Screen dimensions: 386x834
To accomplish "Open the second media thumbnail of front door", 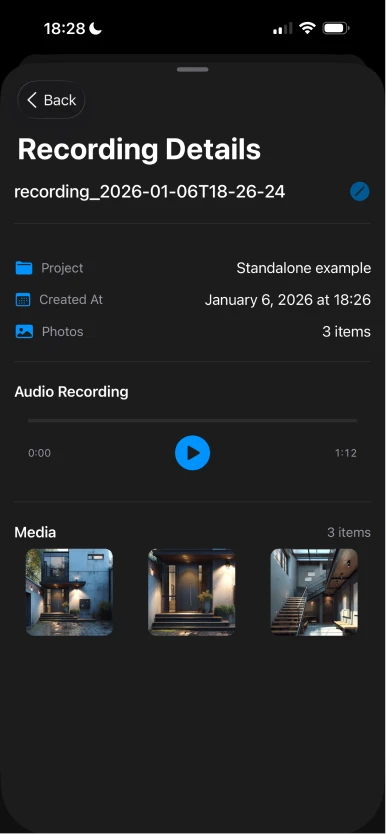I will point(191,592).
